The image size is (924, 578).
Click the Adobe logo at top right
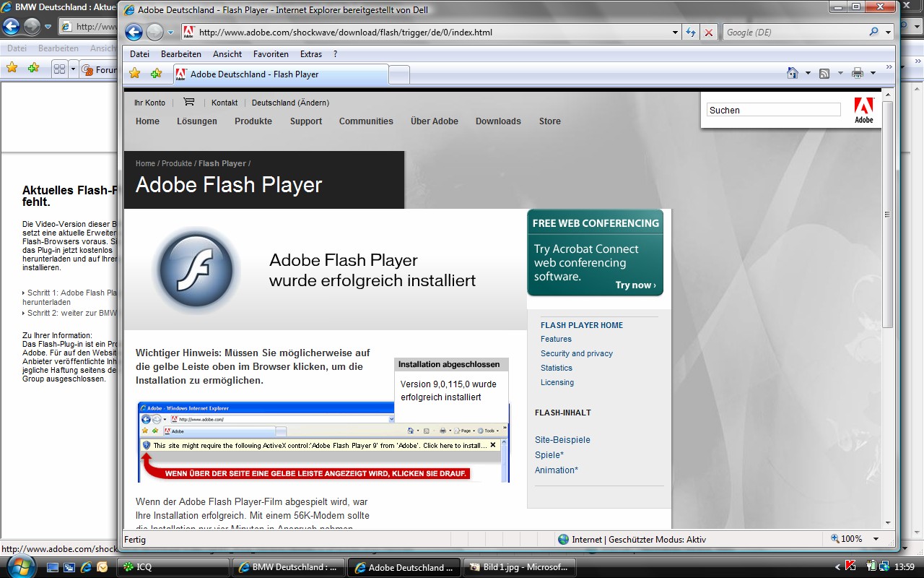[x=864, y=110]
